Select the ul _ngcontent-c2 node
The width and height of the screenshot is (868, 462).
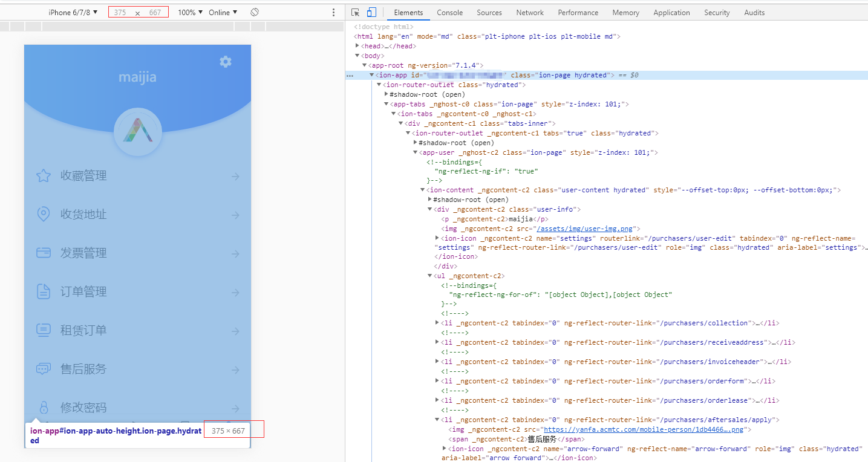(469, 276)
